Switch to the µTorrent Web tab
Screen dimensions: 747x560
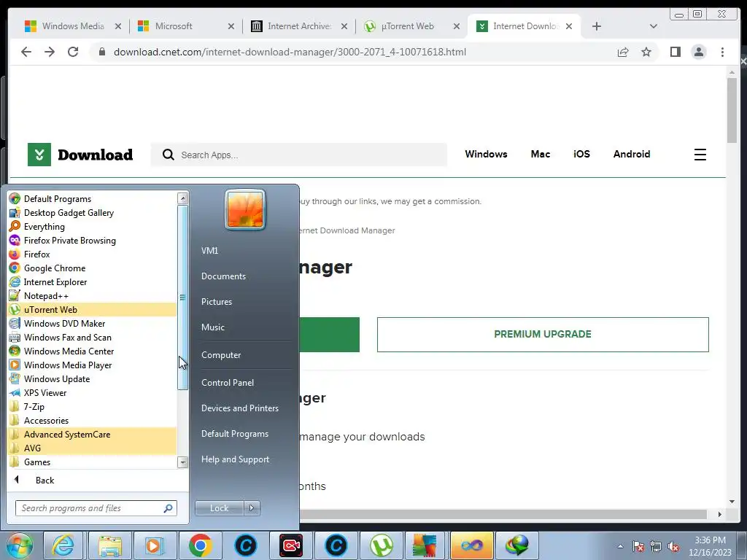411,26
